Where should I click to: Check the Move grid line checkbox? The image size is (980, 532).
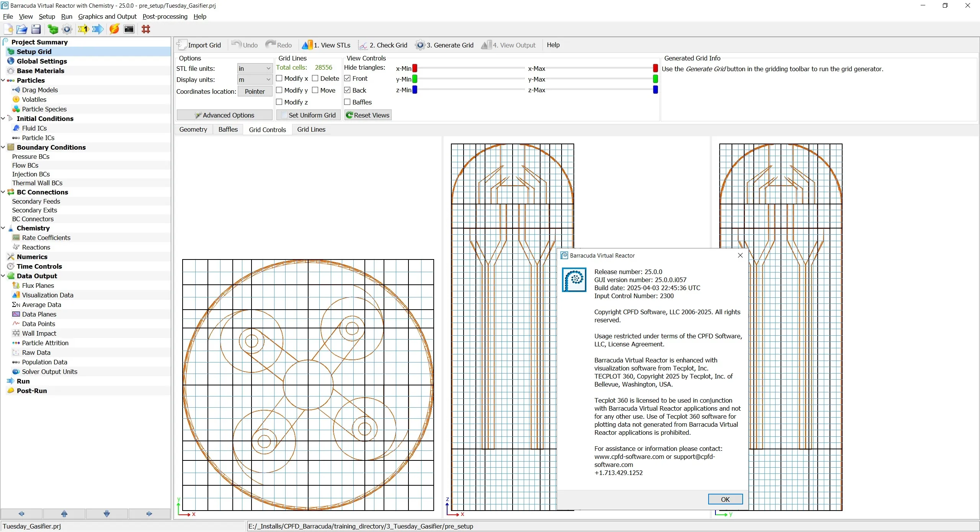tap(315, 90)
